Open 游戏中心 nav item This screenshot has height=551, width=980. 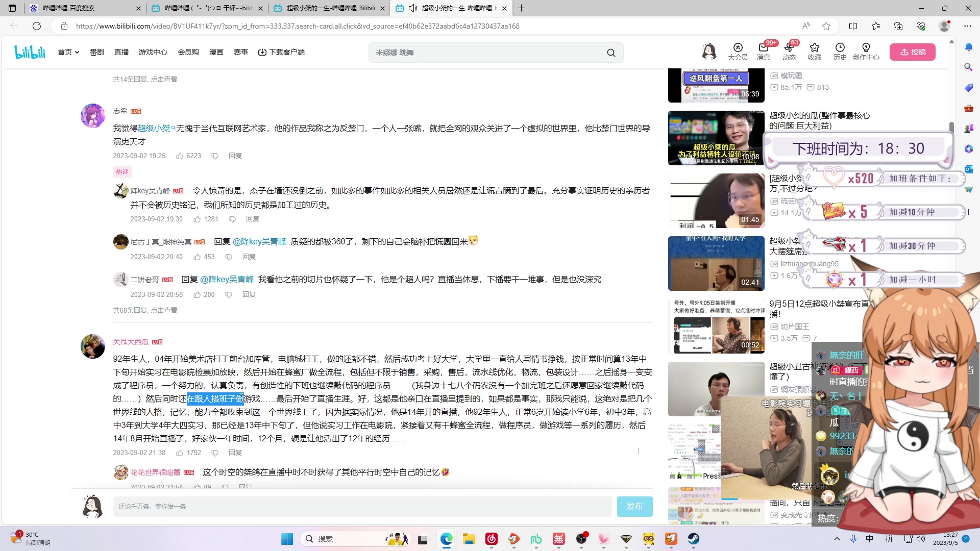[x=153, y=52]
